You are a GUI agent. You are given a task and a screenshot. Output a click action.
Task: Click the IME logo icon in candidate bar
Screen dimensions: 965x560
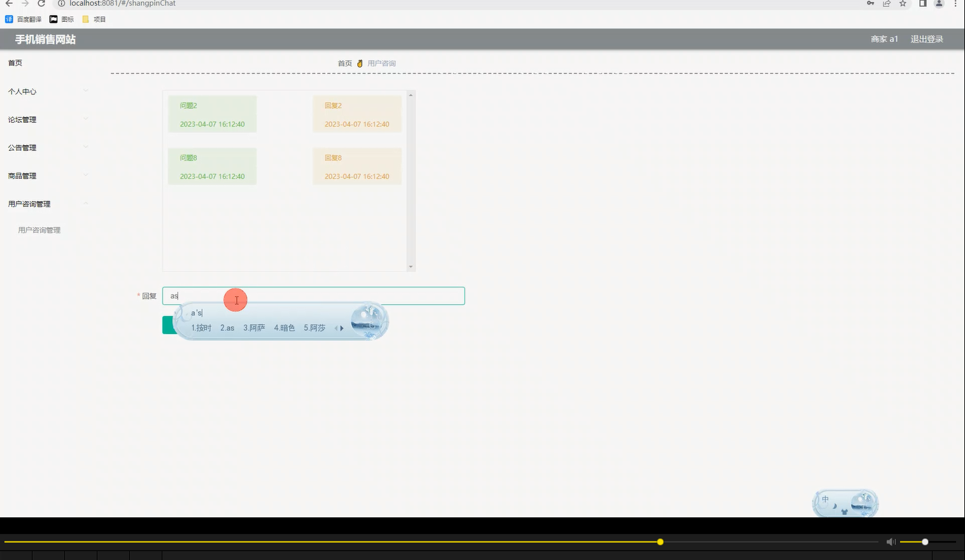point(368,321)
